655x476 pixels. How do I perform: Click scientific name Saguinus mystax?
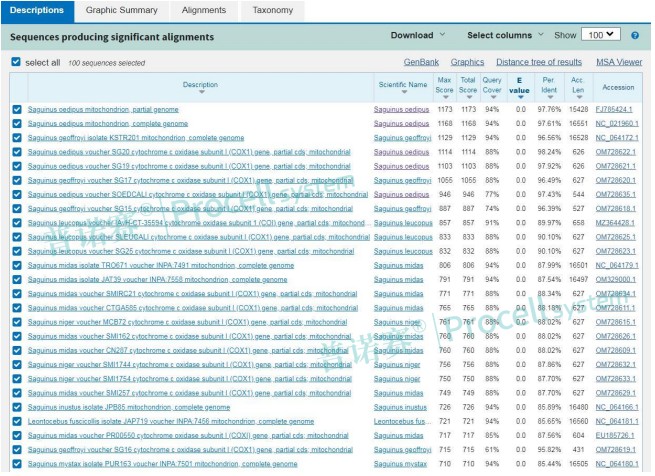coord(400,464)
